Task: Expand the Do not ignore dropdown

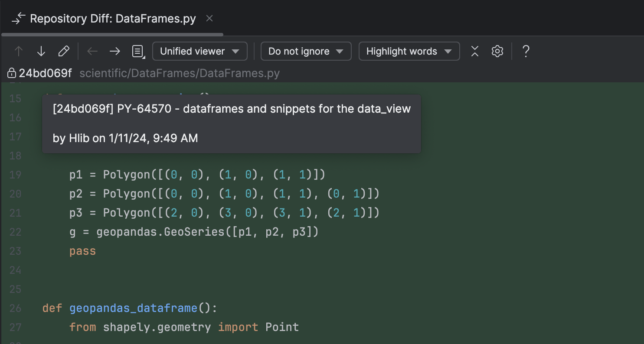Action: 305,52
